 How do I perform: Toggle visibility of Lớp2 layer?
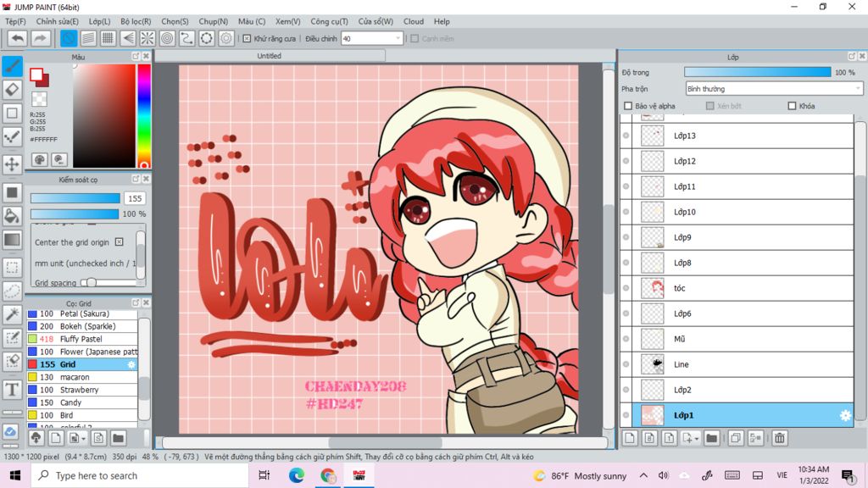click(x=626, y=390)
